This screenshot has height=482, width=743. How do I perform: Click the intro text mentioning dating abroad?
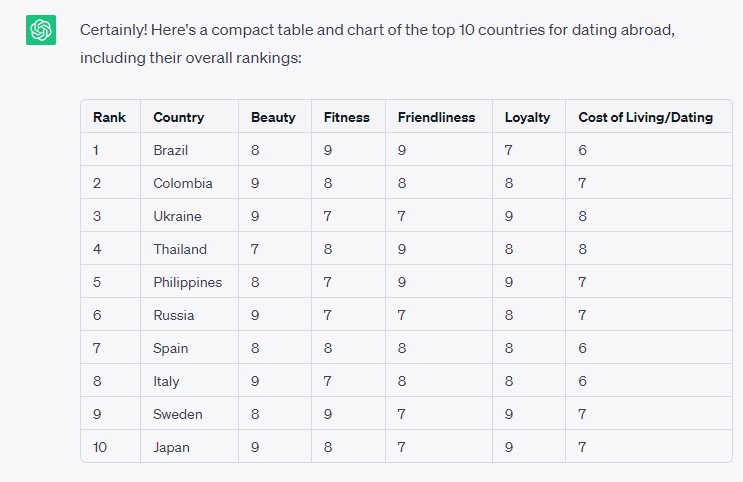tap(377, 44)
